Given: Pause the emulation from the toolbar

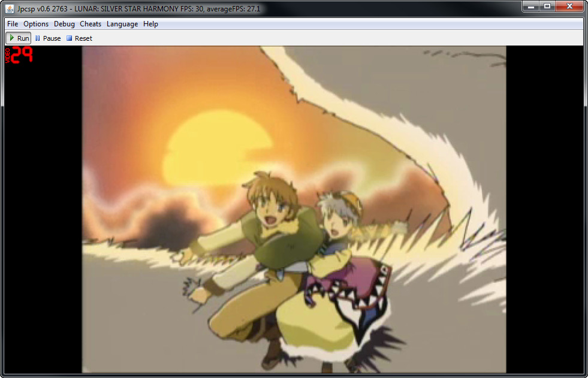Looking at the screenshot, I should (48, 38).
